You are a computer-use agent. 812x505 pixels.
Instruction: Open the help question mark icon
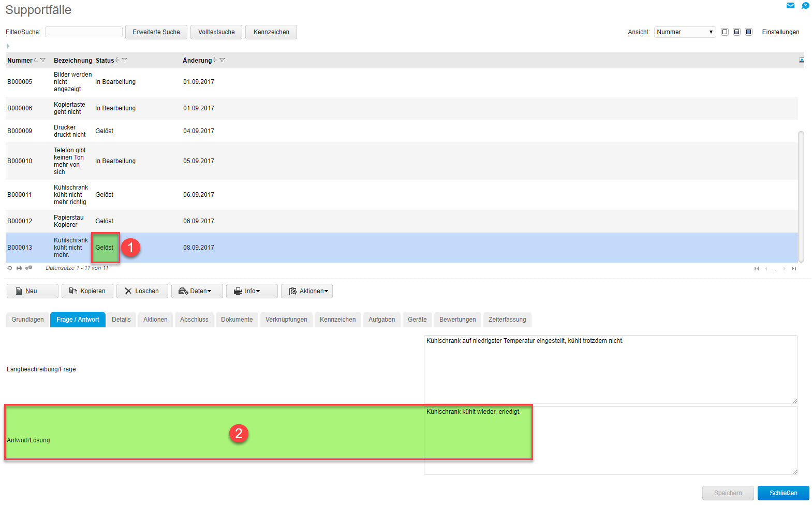[805, 6]
